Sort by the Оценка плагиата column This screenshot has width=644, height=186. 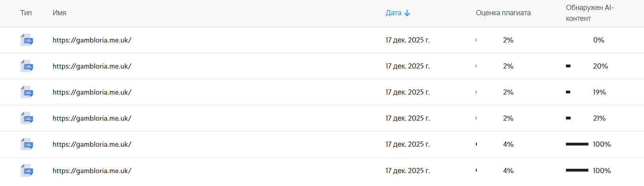[x=503, y=13]
